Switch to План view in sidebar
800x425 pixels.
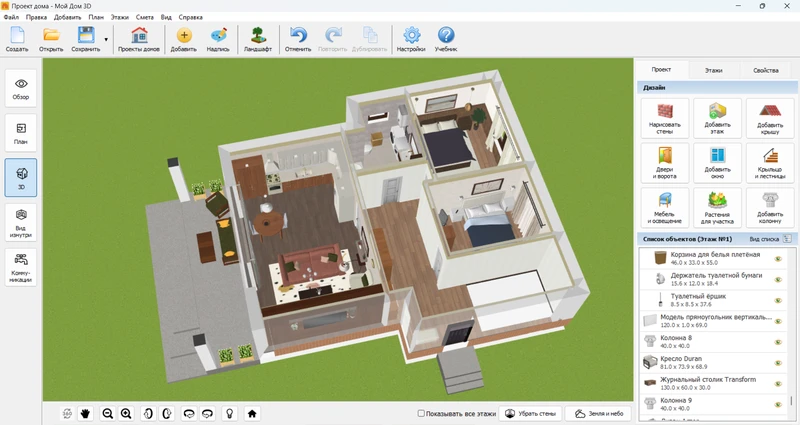click(21, 133)
